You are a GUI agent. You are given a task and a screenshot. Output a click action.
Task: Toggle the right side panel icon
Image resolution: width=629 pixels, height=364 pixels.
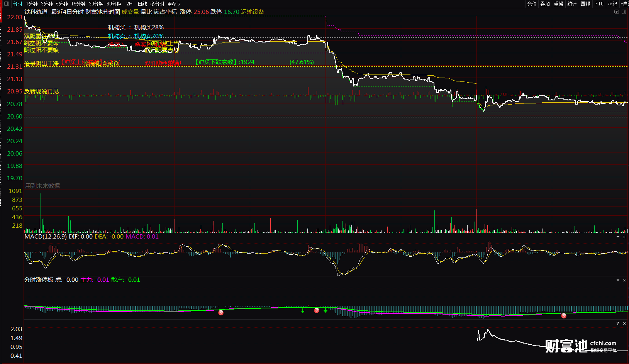tap(624, 12)
